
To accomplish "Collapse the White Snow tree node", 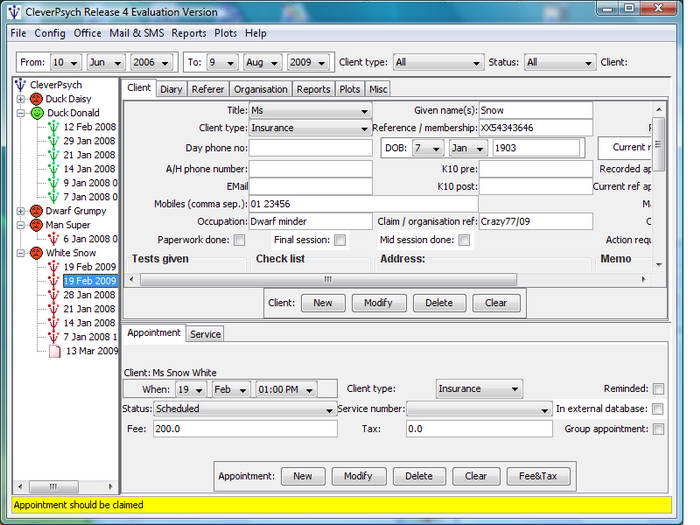I will (x=21, y=253).
